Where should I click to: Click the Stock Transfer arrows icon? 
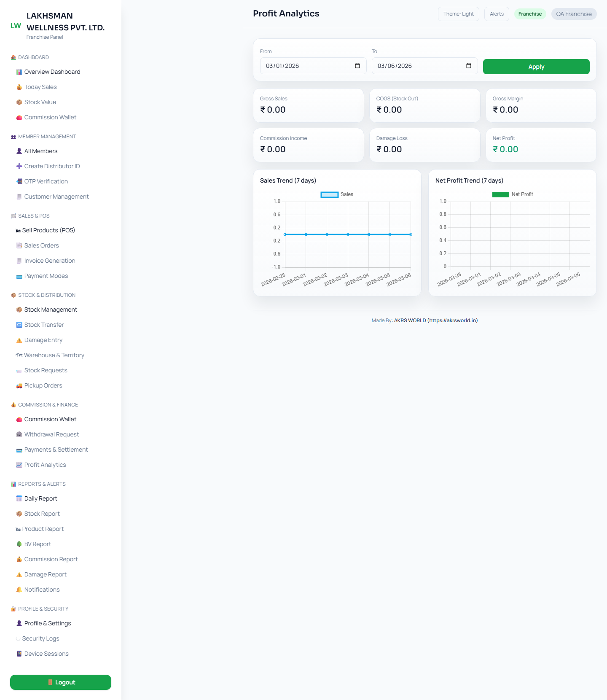[19, 325]
